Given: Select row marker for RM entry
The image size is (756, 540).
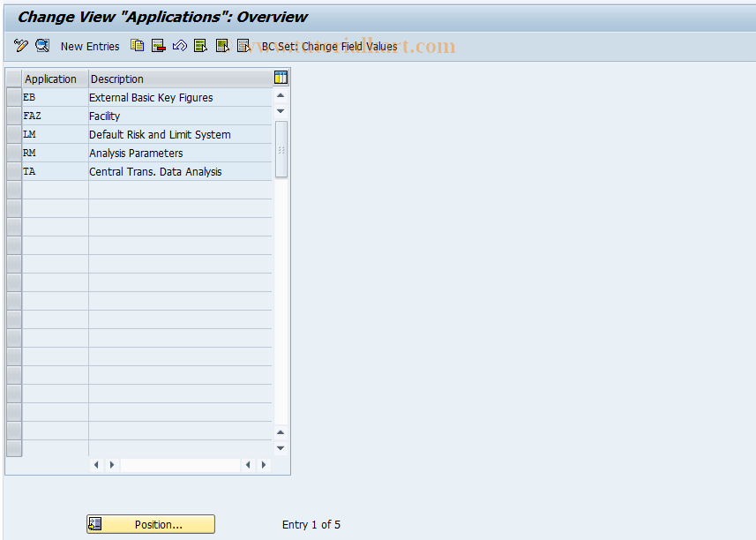Looking at the screenshot, I should pos(14,153).
